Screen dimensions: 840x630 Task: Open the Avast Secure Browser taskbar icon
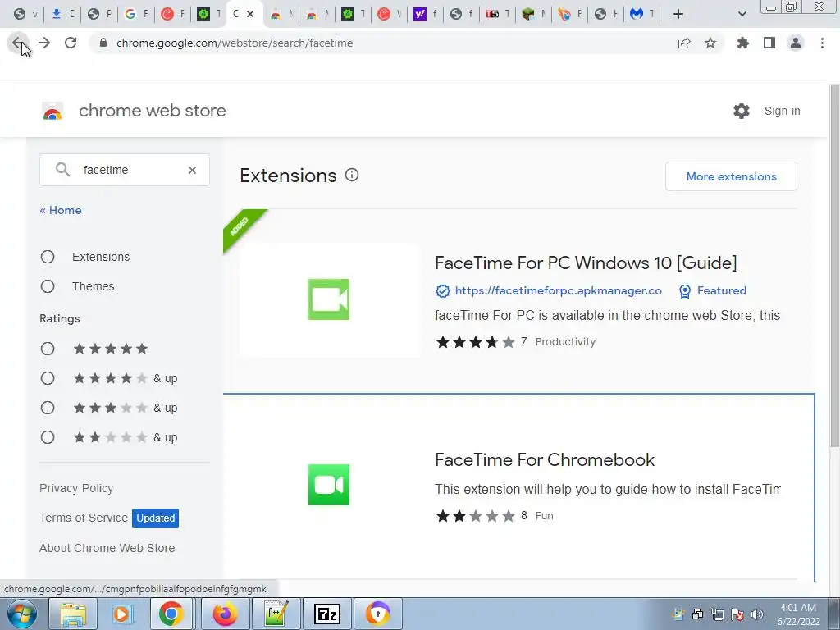(x=377, y=614)
